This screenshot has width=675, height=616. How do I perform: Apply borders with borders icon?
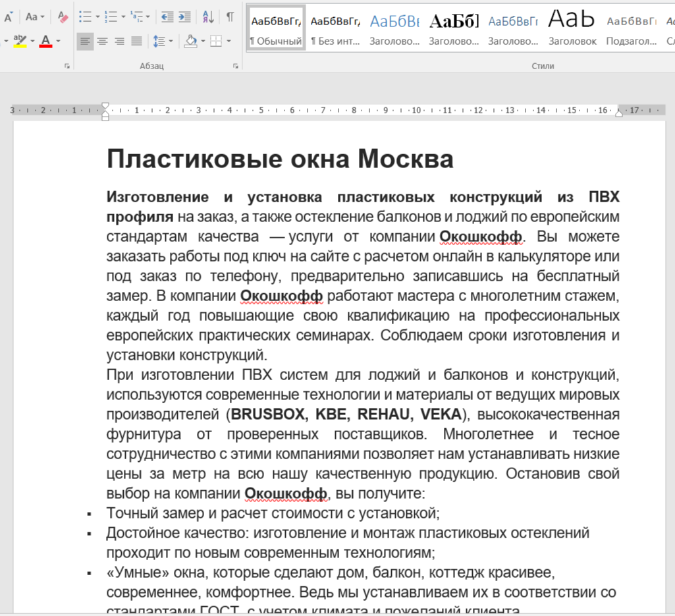(216, 42)
